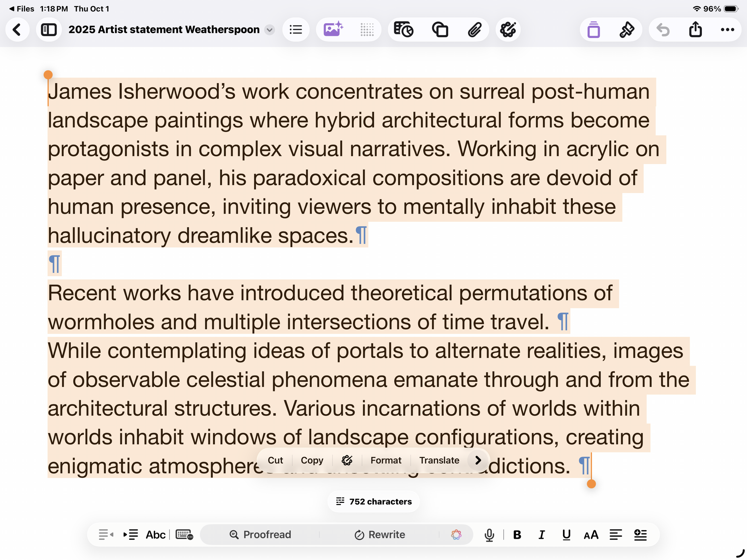Cut the selected text
This screenshot has width=747, height=560.
click(x=275, y=460)
